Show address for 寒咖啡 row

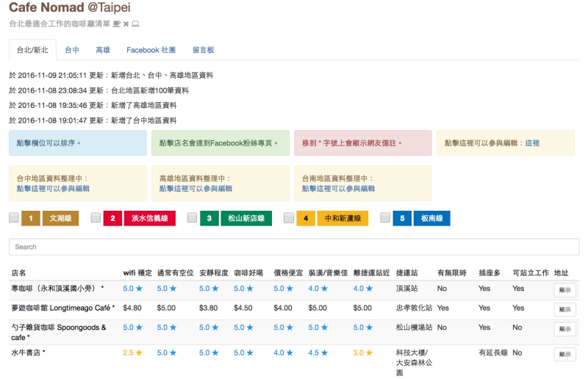click(564, 290)
